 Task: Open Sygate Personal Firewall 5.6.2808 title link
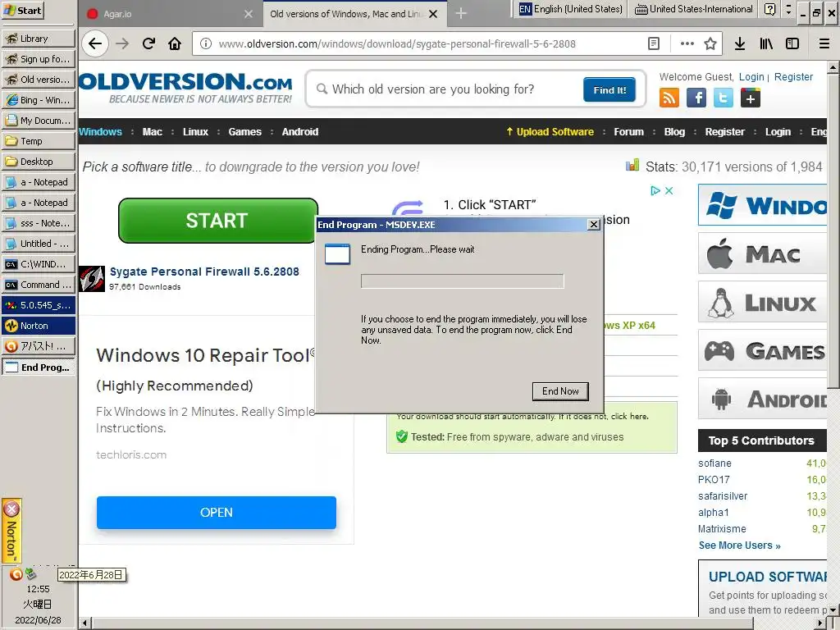point(204,272)
